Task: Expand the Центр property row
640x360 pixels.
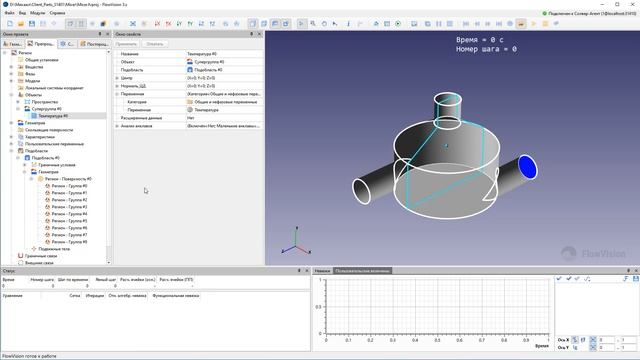Action: pyautogui.click(x=117, y=78)
